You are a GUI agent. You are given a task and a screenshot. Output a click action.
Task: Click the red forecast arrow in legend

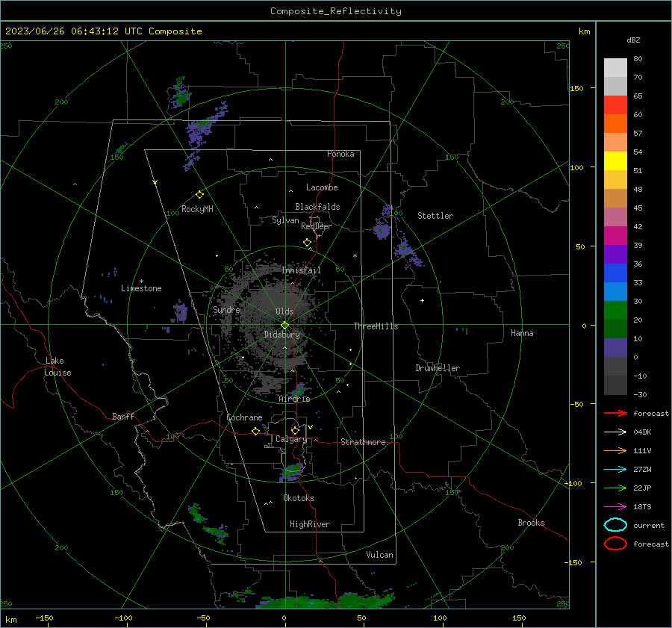click(615, 413)
